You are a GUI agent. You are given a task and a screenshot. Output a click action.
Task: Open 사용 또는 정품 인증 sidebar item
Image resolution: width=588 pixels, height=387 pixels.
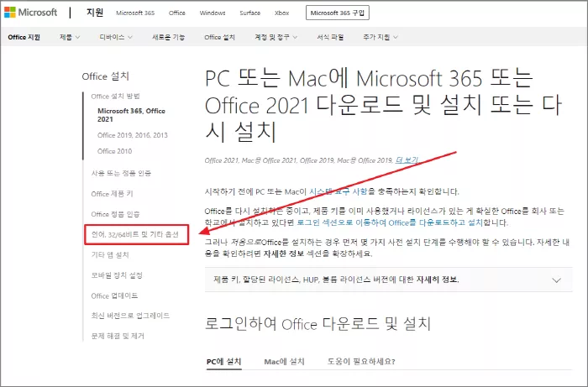coord(121,173)
